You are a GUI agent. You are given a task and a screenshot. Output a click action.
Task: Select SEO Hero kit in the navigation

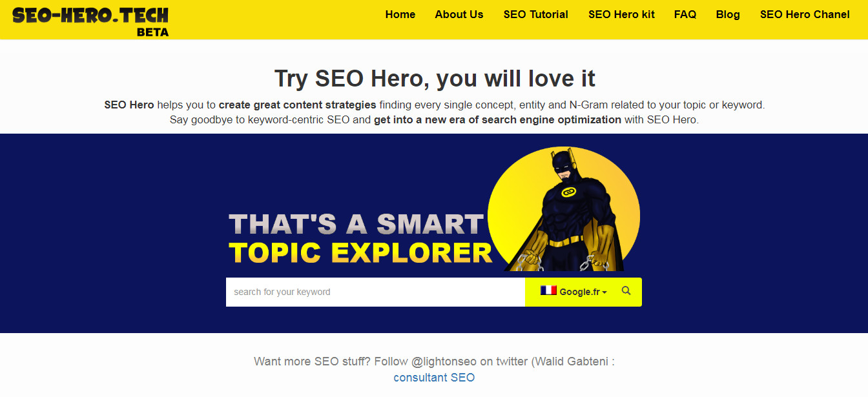[x=621, y=14]
